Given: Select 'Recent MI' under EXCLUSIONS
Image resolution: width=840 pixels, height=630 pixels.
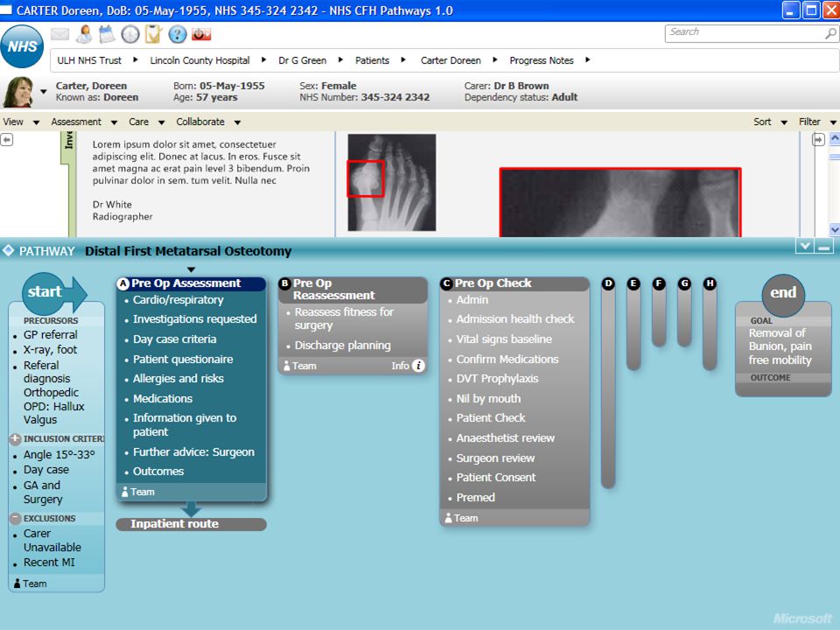Looking at the screenshot, I should click(49, 563).
